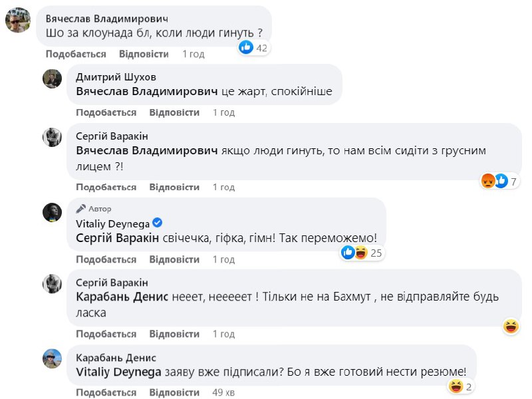View the laughing reaction with 2 count
This screenshot has width=532, height=399.
coord(462,386)
